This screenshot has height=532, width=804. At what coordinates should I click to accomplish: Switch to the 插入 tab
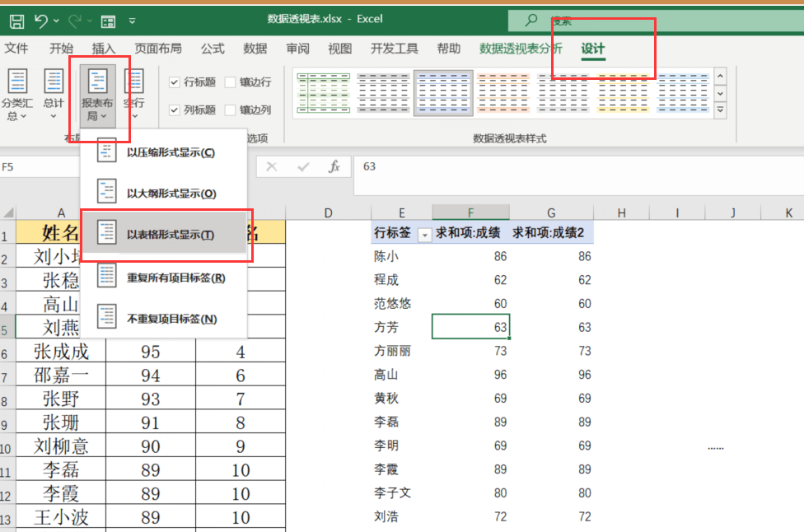[x=104, y=49]
